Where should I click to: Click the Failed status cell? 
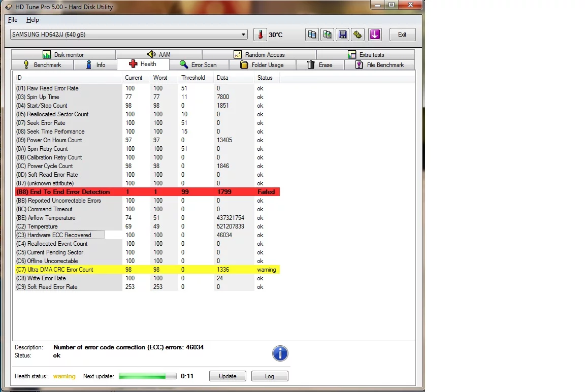click(266, 192)
